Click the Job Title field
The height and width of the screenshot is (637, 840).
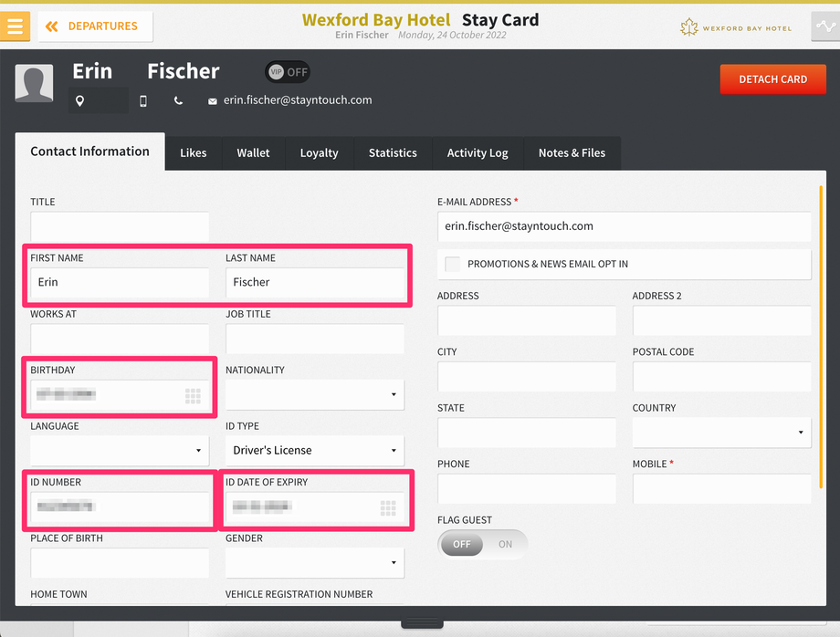[314, 339]
